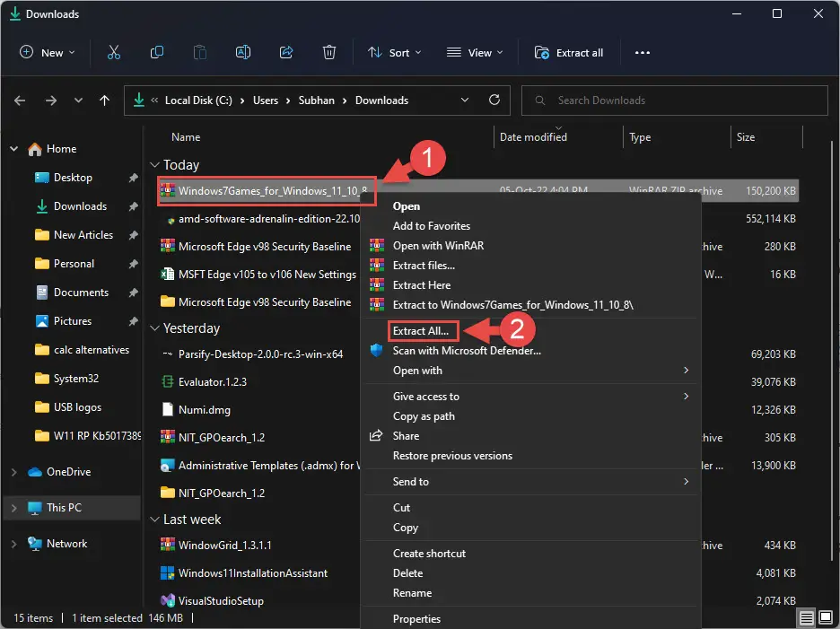
Task: Click the Share icon in toolbar
Action: 286,53
